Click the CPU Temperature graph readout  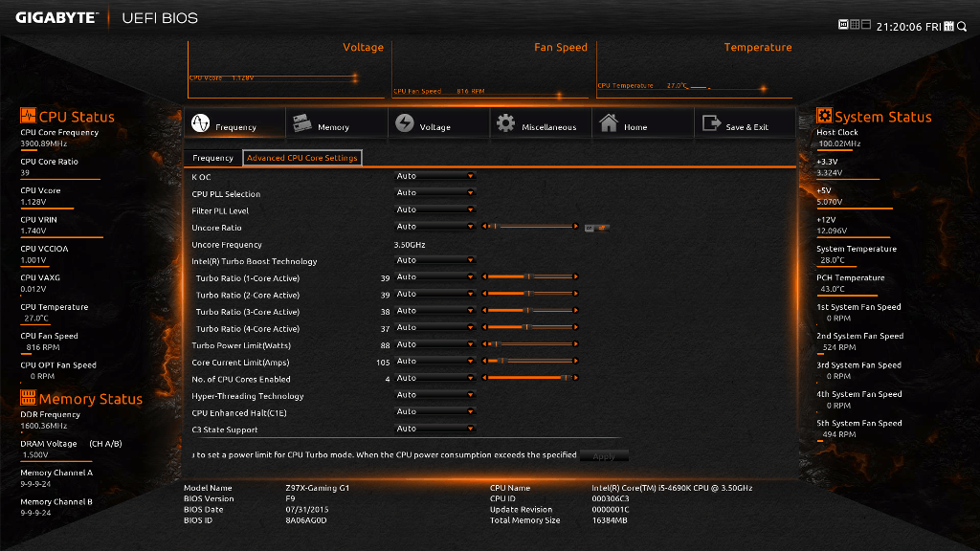(x=642, y=85)
